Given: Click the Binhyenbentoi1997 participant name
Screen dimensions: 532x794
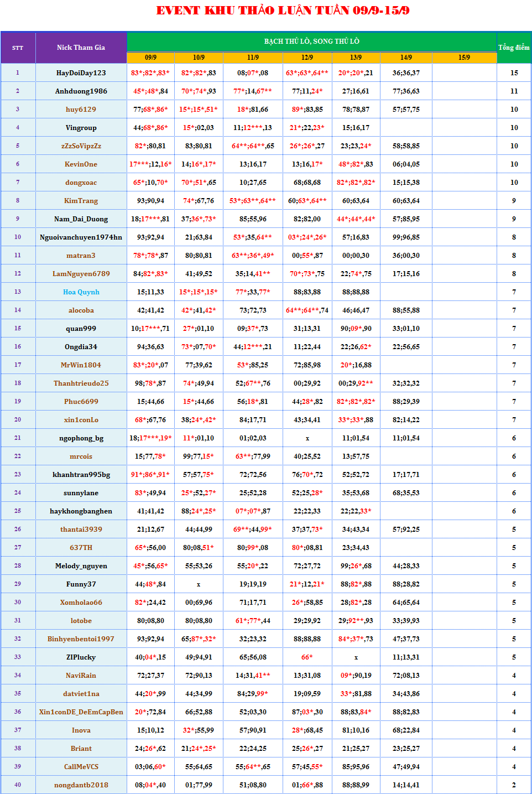Looking at the screenshot, I should 81,639.
